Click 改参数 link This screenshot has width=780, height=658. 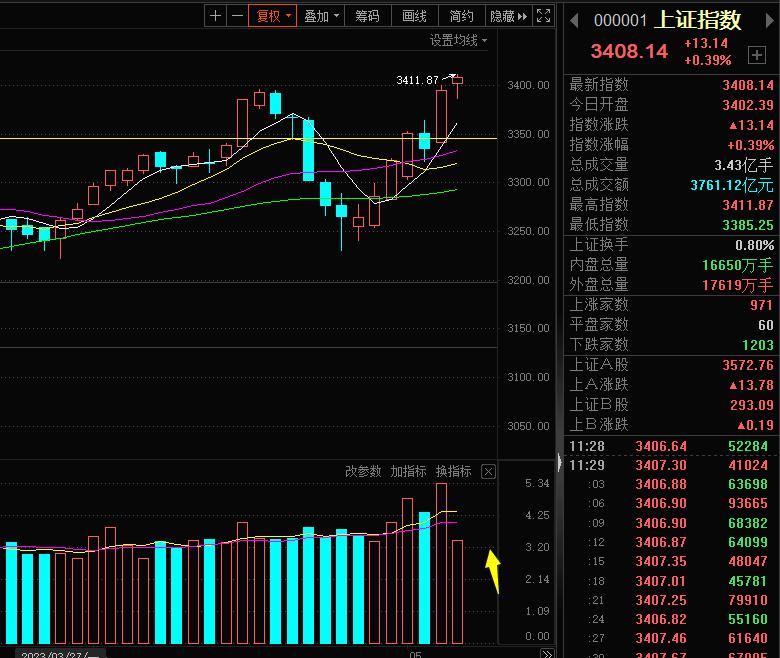(x=363, y=471)
